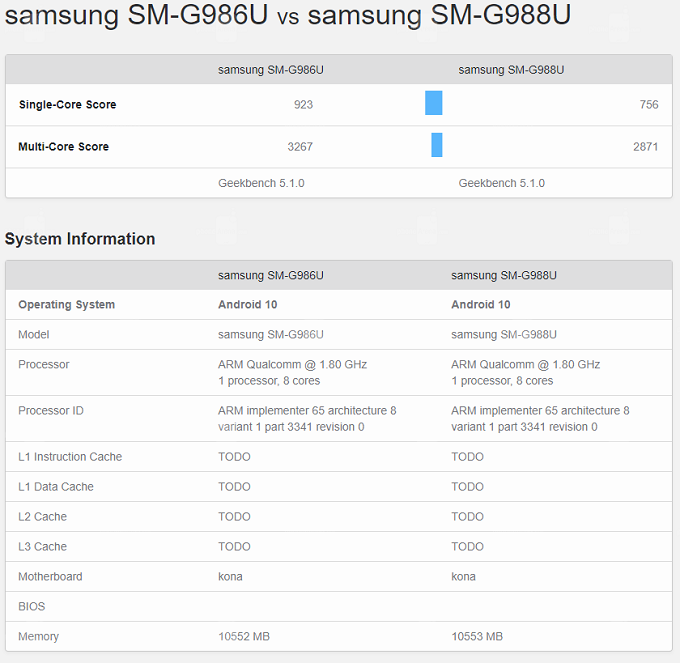This screenshot has height=663, width=680.
Task: Click Android 10 in the SM-G986U column
Action: (248, 304)
